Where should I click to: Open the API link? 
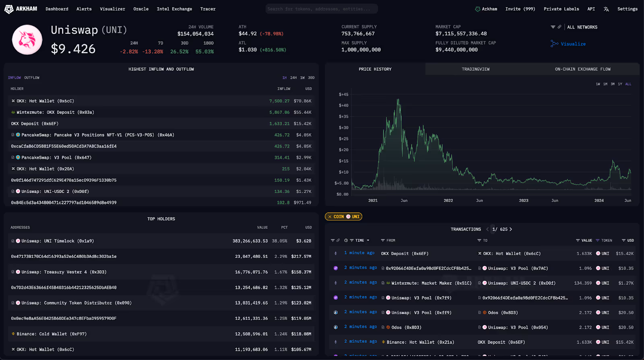pyautogui.click(x=591, y=9)
